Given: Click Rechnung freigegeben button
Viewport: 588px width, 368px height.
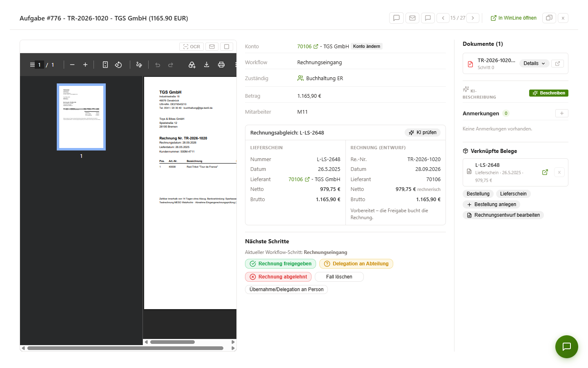Looking at the screenshot, I should click(x=281, y=264).
